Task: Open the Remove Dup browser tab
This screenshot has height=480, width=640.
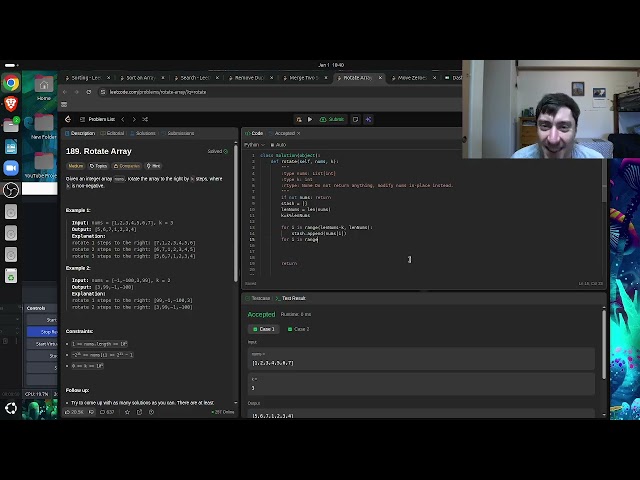Action: coord(249,78)
